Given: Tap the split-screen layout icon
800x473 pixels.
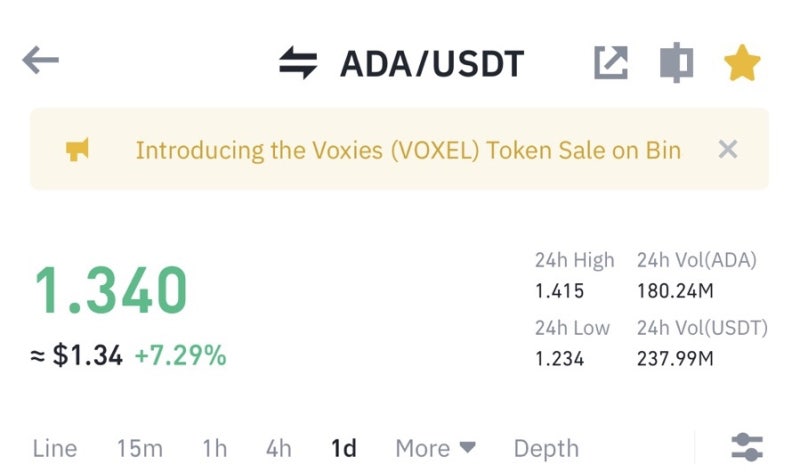Looking at the screenshot, I should coord(676,63).
